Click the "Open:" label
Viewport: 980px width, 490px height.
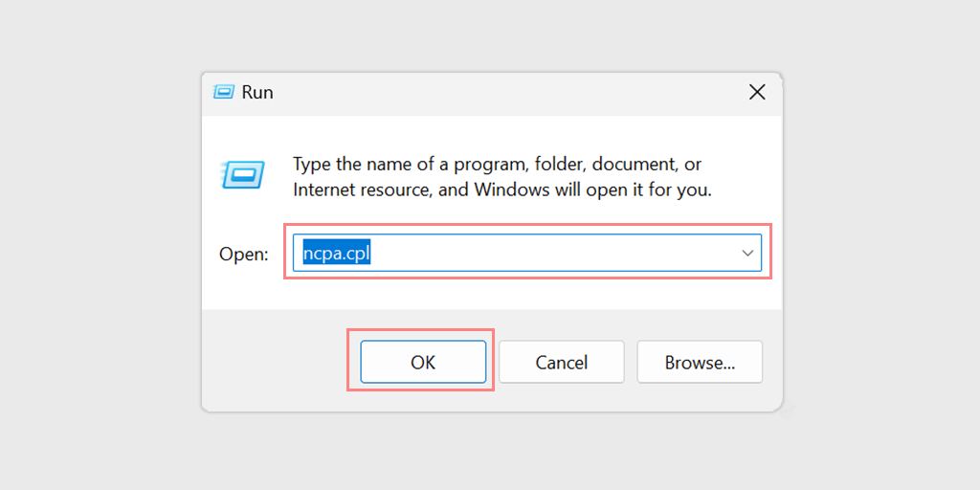click(244, 255)
